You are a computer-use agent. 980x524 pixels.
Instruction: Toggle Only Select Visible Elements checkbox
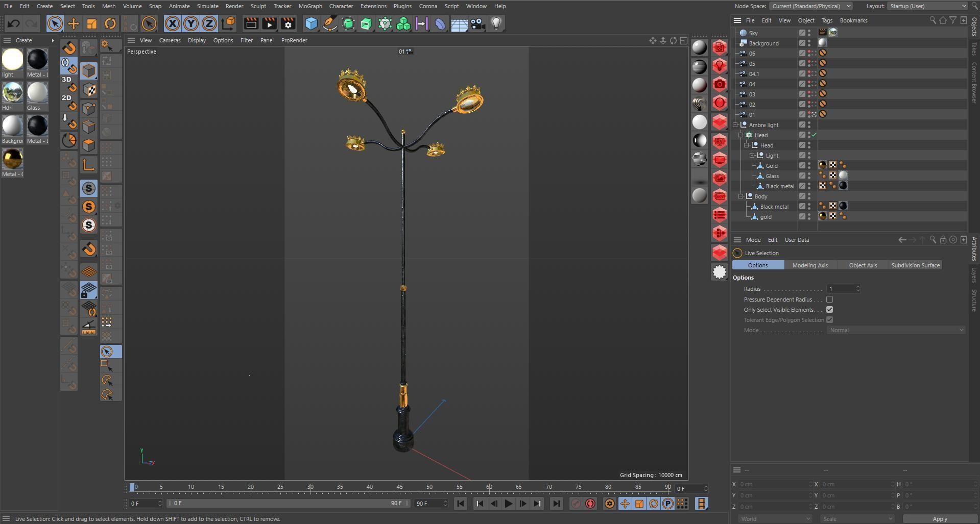(829, 310)
